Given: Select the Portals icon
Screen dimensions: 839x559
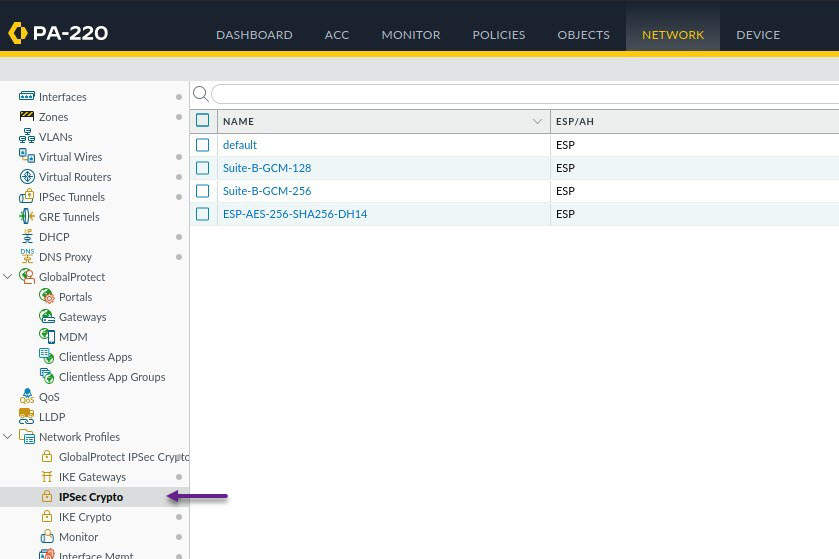Looking at the screenshot, I should point(47,296).
